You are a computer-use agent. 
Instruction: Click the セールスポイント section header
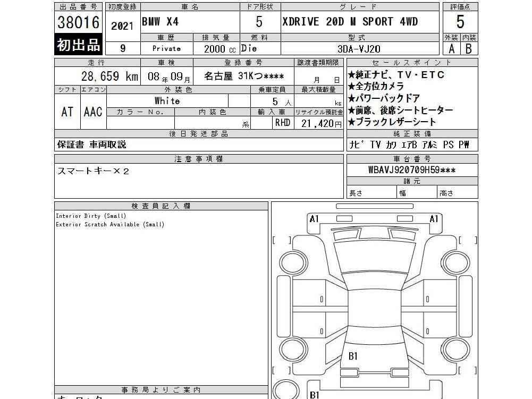pyautogui.click(x=412, y=63)
